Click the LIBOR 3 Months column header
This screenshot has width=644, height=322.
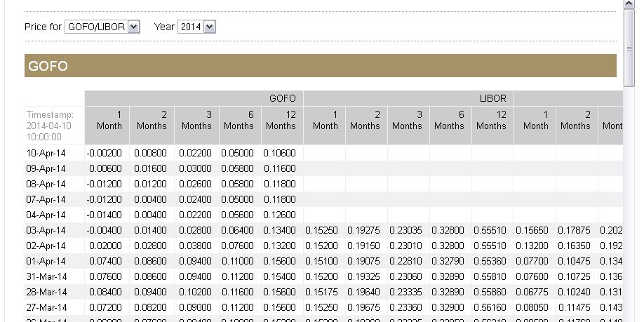click(x=408, y=126)
